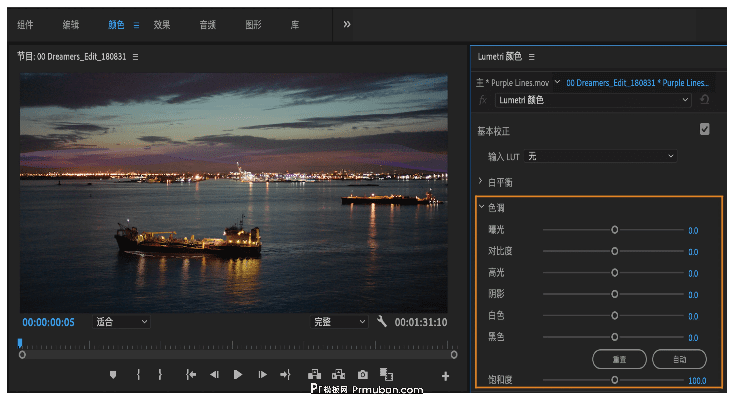734x400 pixels.
Task: Switch to the 组件 workspace tab
Action: pos(25,25)
